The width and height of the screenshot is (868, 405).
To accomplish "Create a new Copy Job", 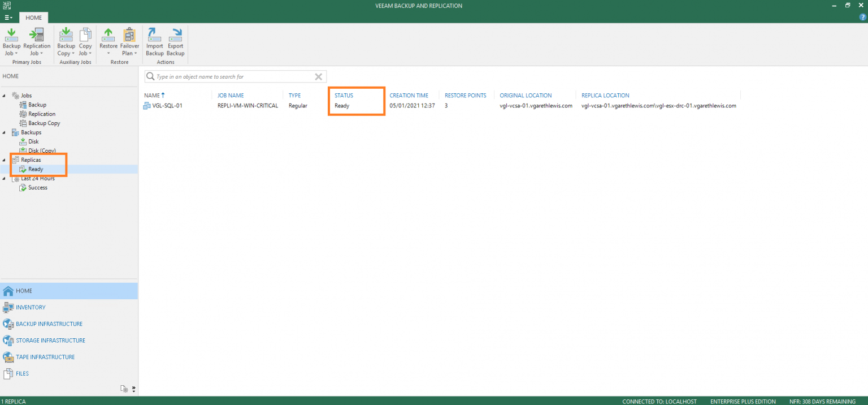I will (85, 40).
